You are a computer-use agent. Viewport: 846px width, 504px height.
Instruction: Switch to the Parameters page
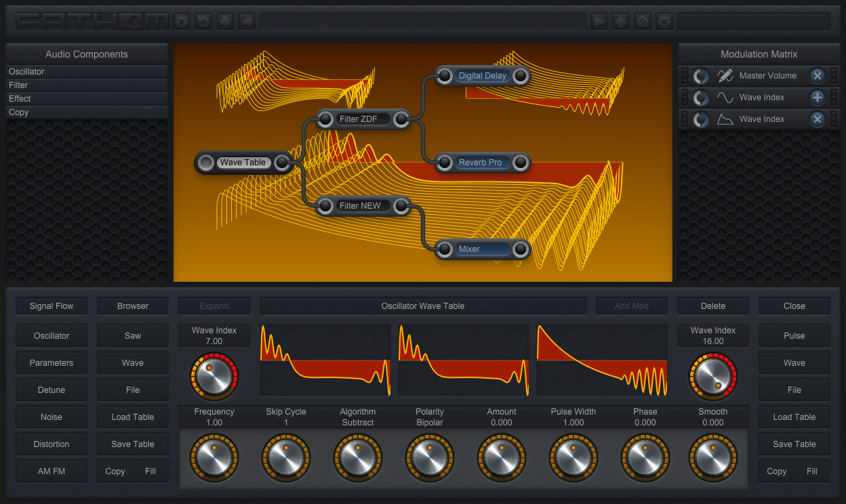click(52, 363)
